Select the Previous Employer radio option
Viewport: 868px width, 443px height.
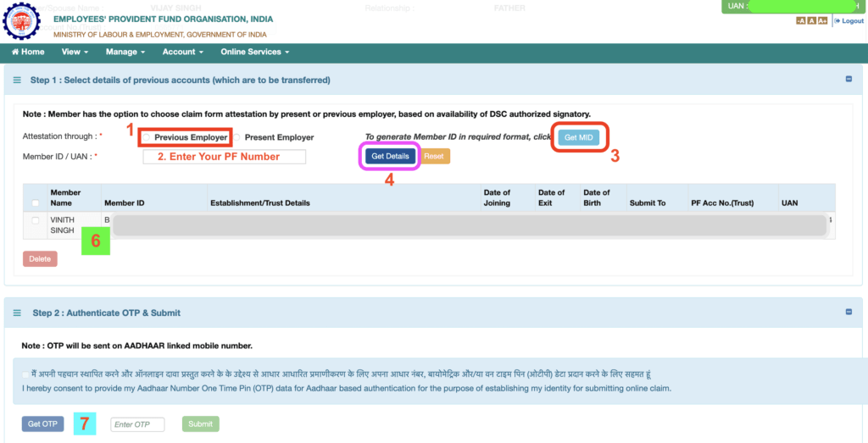pos(146,137)
